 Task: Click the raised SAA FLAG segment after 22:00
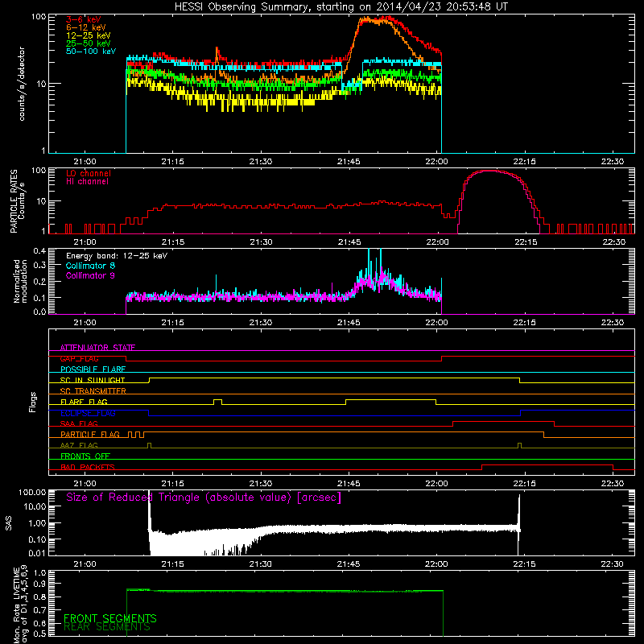click(503, 421)
